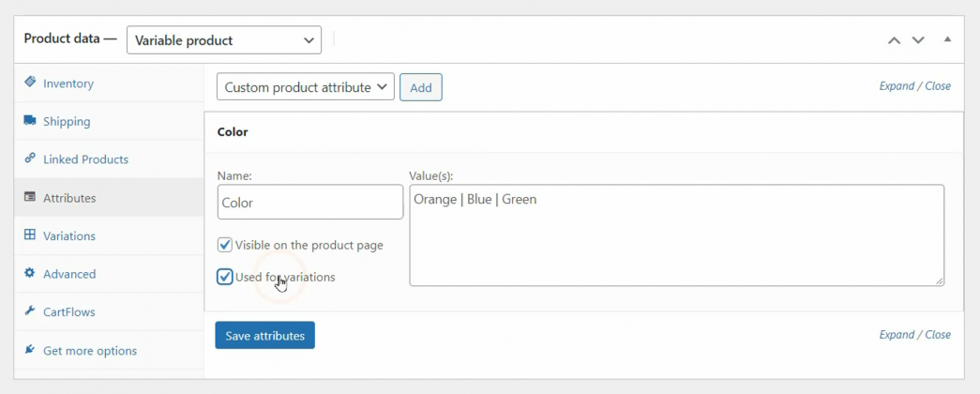Image resolution: width=980 pixels, height=394 pixels.
Task: Open Custom product attribute dropdown
Action: [x=305, y=87]
